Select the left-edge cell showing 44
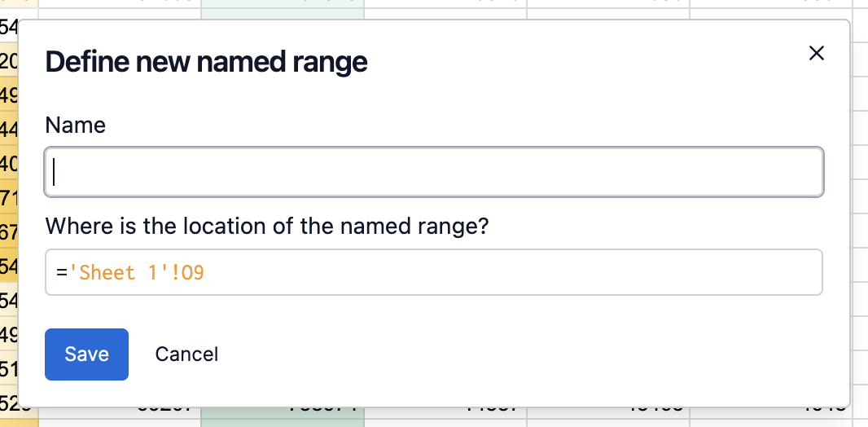The height and width of the screenshot is (427, 868). [x=9, y=129]
